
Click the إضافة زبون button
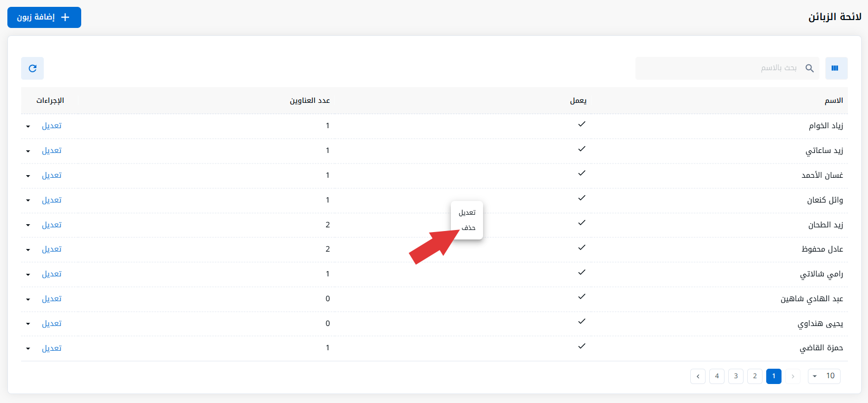click(x=44, y=17)
